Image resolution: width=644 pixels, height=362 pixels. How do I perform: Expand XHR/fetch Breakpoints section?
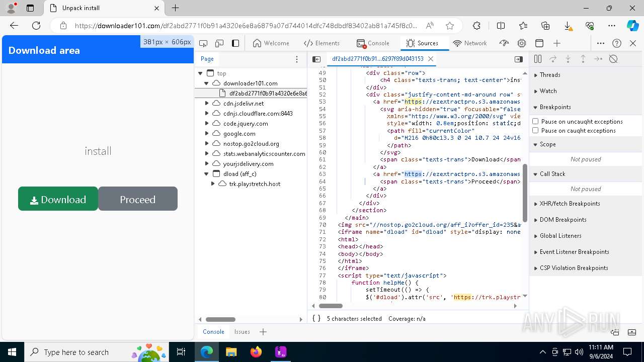[x=586, y=204]
